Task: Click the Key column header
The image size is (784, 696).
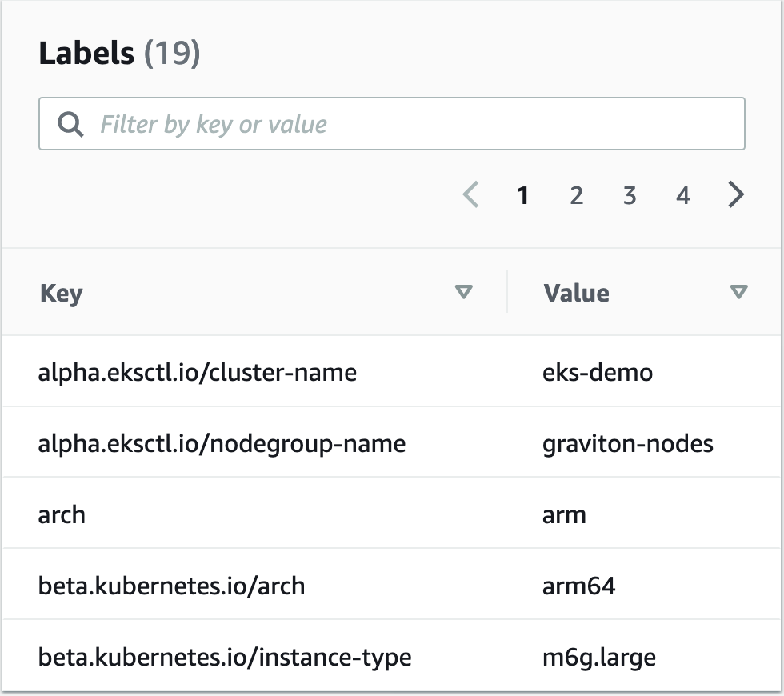Action: click(61, 293)
